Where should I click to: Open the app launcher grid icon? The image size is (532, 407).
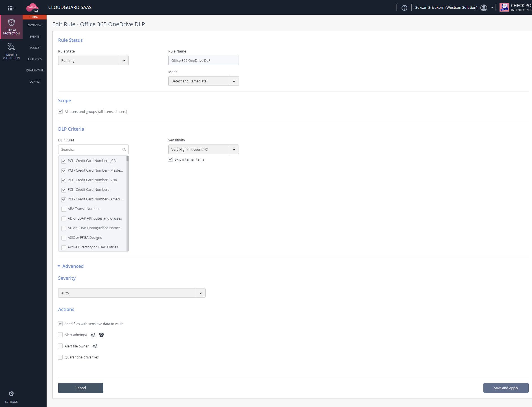11,8
